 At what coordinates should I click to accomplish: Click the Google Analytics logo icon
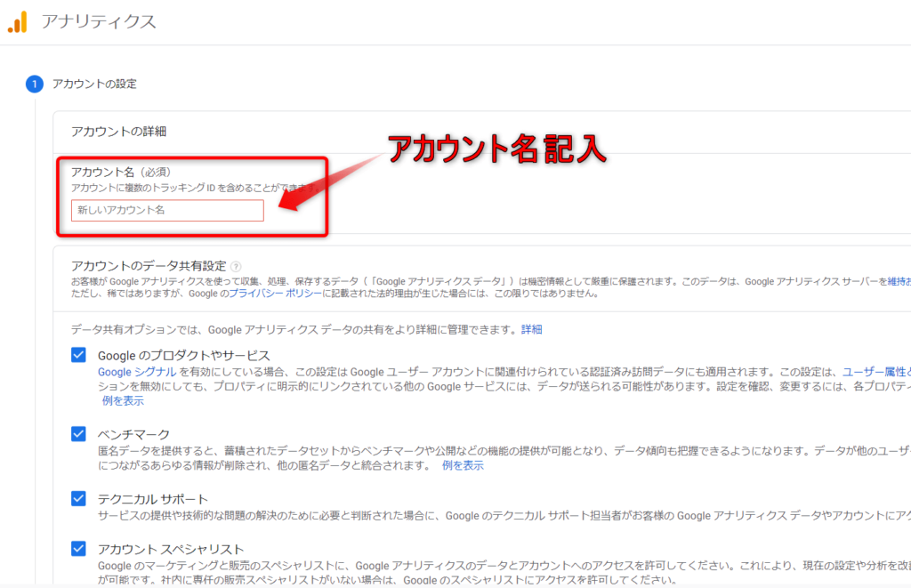tap(18, 22)
